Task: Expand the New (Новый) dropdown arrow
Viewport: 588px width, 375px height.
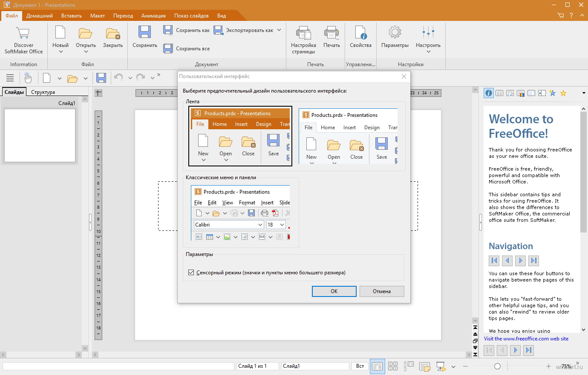Action: (x=61, y=52)
